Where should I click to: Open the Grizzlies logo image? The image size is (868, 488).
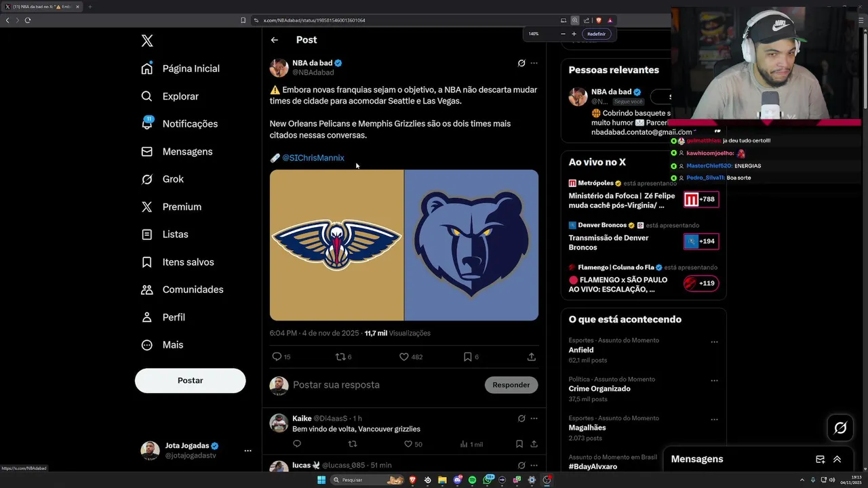point(471,245)
